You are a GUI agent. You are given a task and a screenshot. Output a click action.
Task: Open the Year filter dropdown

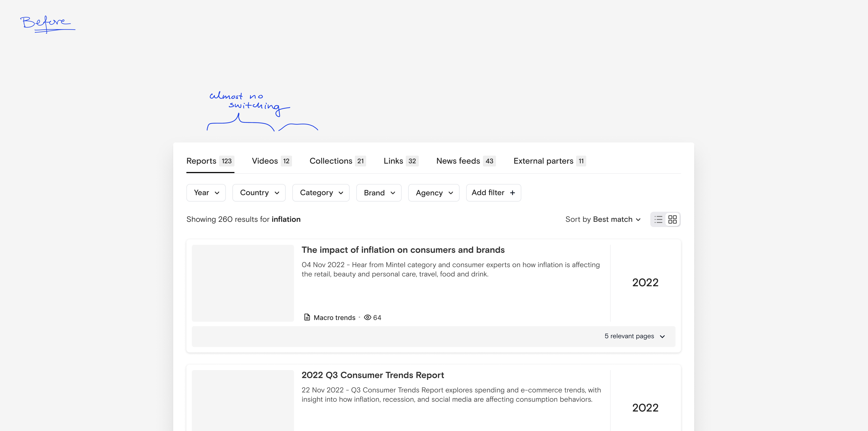(x=206, y=193)
